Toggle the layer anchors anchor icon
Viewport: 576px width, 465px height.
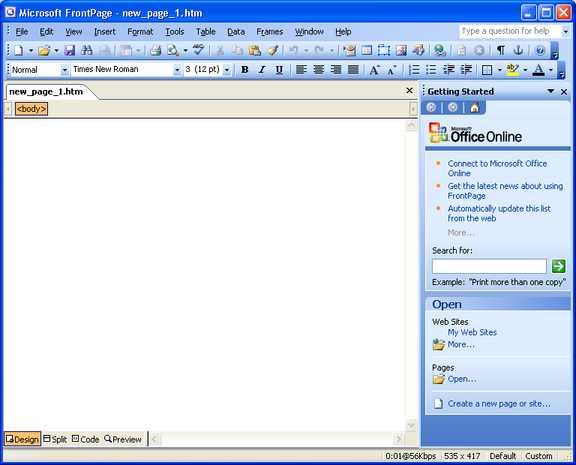point(518,50)
